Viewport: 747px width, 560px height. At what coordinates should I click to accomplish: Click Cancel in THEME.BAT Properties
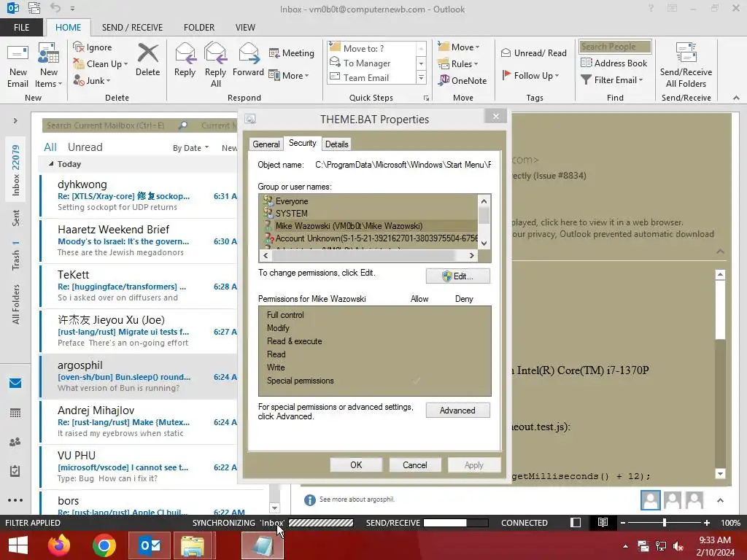click(x=415, y=465)
